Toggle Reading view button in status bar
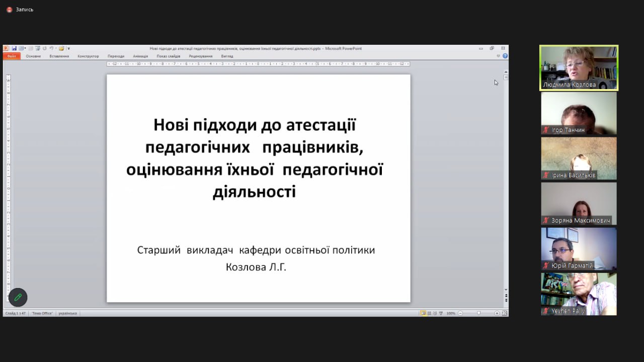The width and height of the screenshot is (644, 362). pos(435,313)
